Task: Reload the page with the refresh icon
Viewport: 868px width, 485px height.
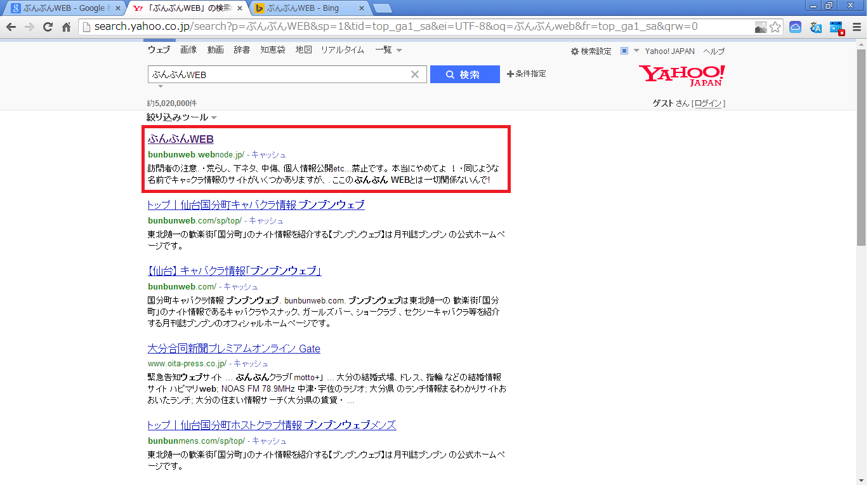Action: [x=48, y=27]
